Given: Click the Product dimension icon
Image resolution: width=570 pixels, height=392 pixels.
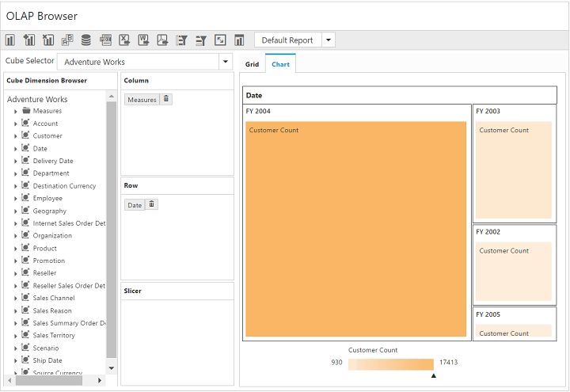Looking at the screenshot, I should click(25, 248).
